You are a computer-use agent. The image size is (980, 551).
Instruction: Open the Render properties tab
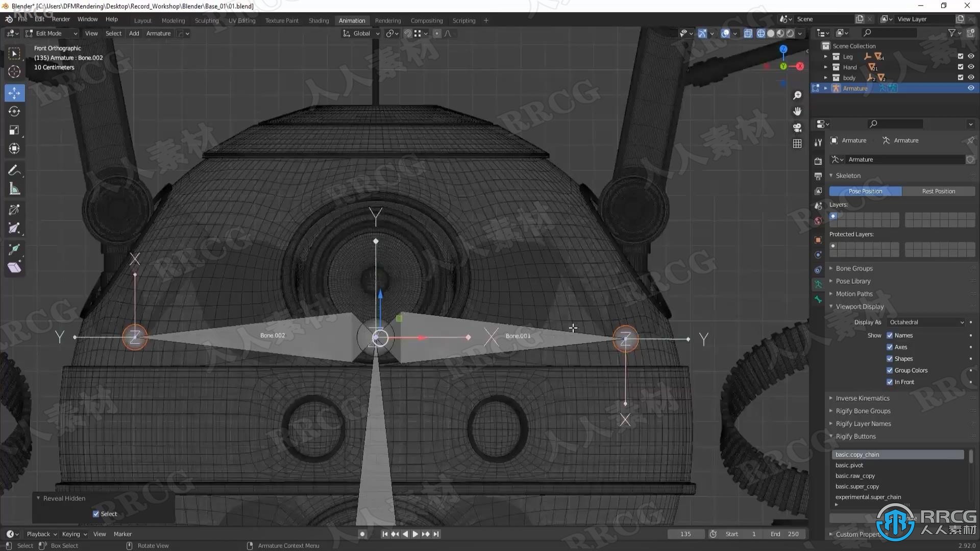(818, 161)
